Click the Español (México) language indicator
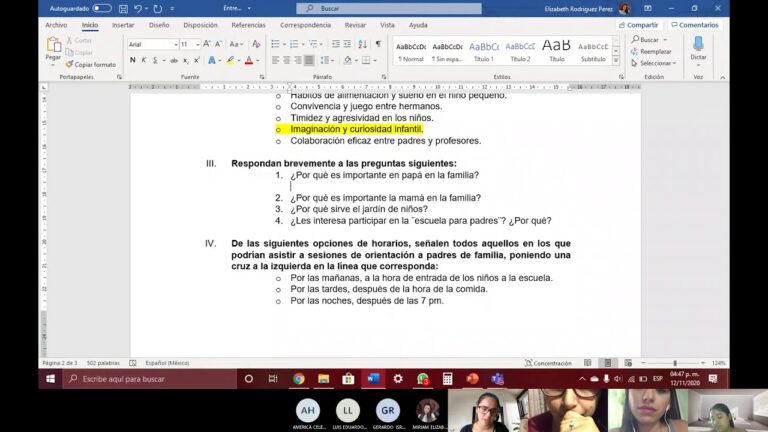This screenshot has height=432, width=768. [x=167, y=363]
